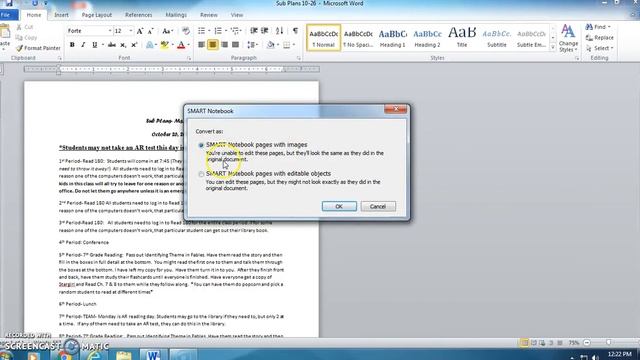Open the bullets library dropdown arrow
The image size is (640, 360).
pyautogui.click(x=209, y=31)
